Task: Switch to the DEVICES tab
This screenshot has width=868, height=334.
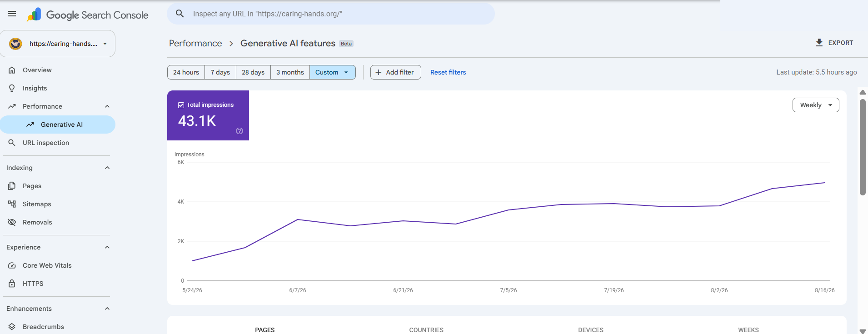Action: point(591,330)
